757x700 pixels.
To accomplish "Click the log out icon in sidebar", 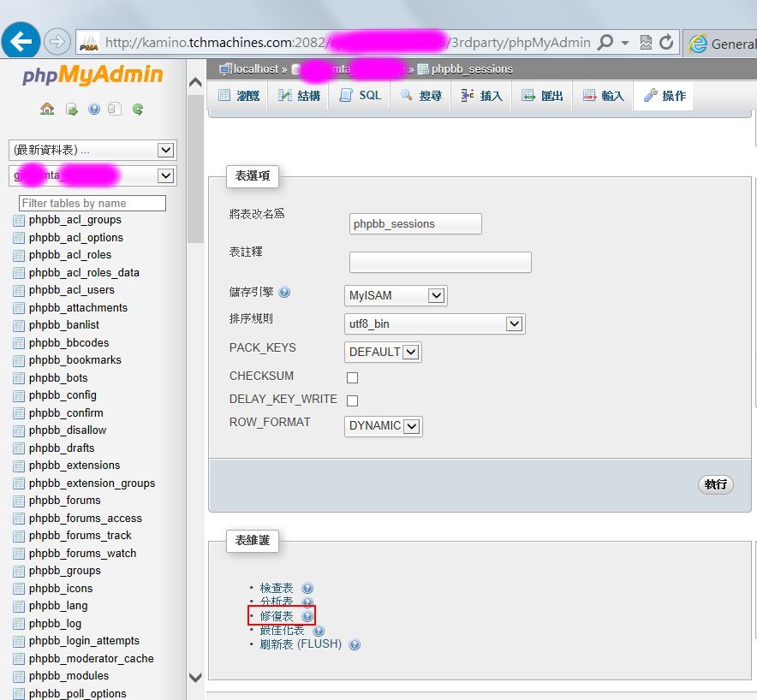I will pyautogui.click(x=71, y=110).
